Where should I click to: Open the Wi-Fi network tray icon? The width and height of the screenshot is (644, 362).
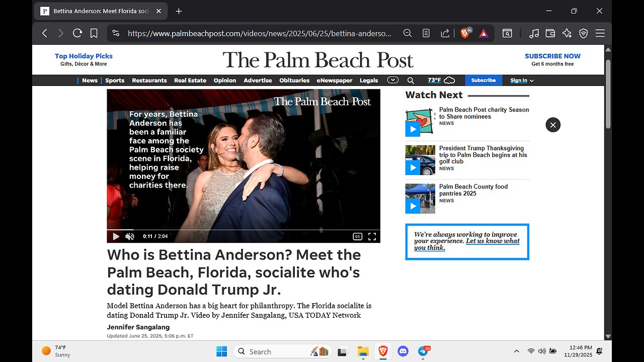tap(531, 351)
